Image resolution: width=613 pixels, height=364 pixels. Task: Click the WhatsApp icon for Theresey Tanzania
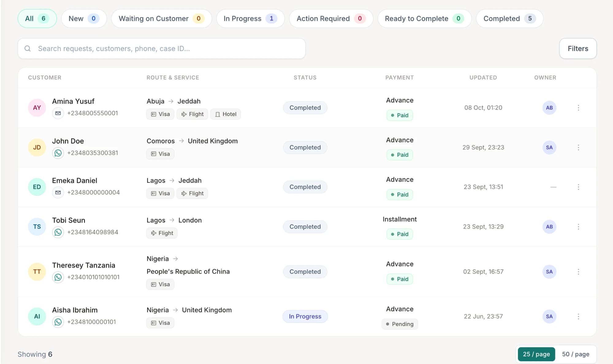pyautogui.click(x=58, y=277)
